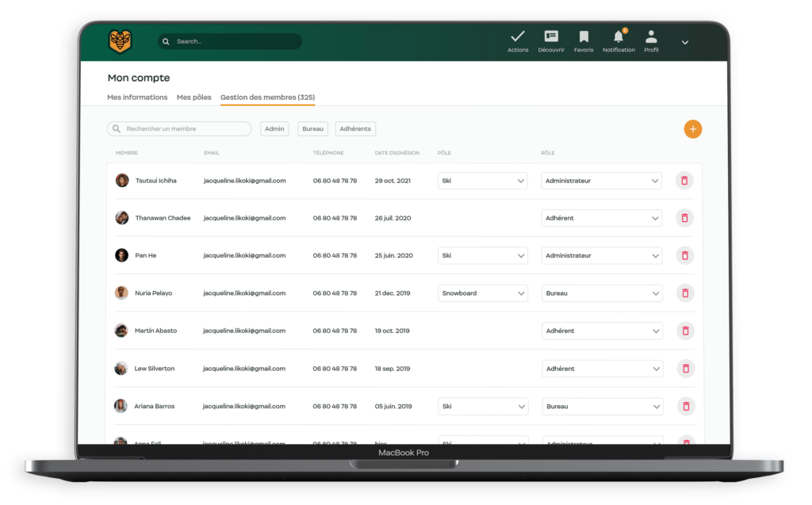The image size is (812, 505).
Task: Open the Notification bell icon
Action: pos(619,37)
